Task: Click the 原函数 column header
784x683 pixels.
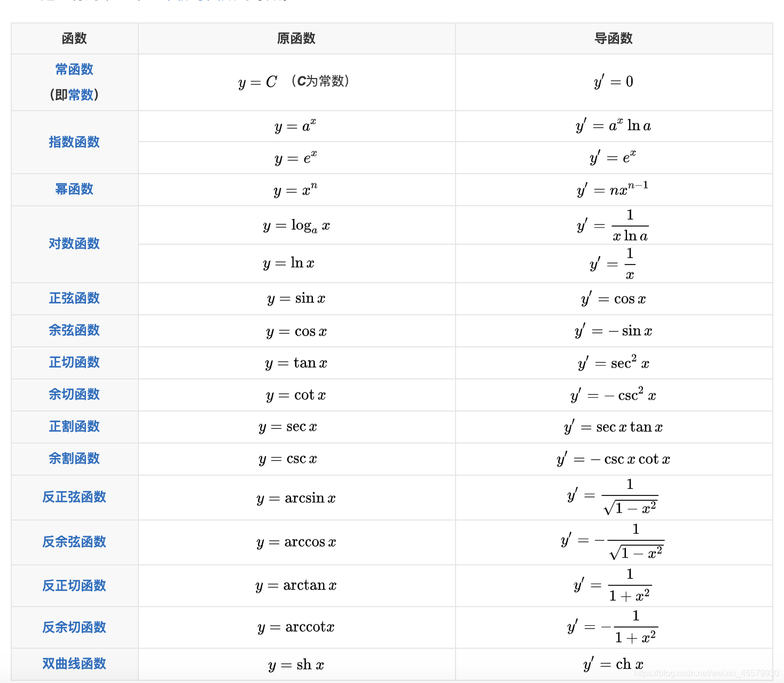Action: point(296,38)
